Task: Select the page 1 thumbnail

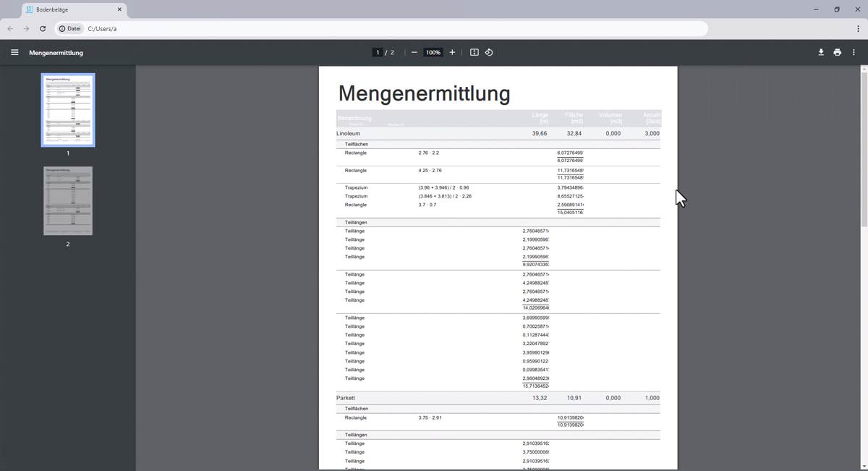Action: (x=68, y=110)
